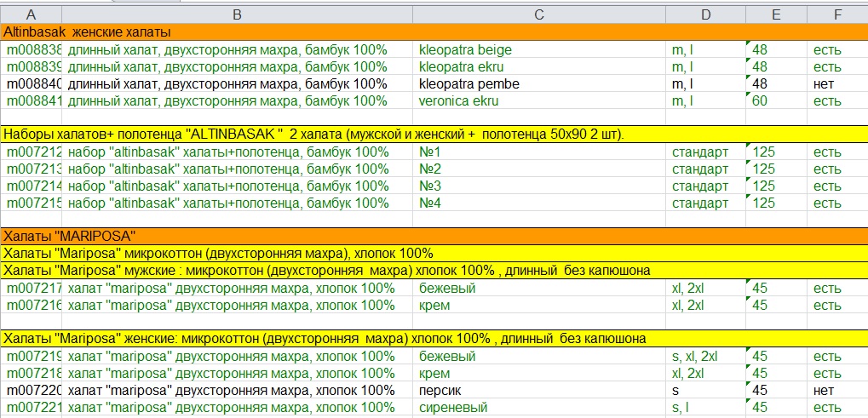
Task: Click "есть" in the veronica ekru row
Action: coord(827,102)
